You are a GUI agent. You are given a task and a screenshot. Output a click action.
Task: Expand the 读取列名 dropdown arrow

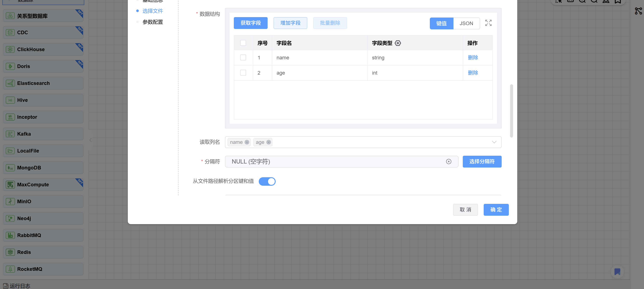tap(494, 142)
